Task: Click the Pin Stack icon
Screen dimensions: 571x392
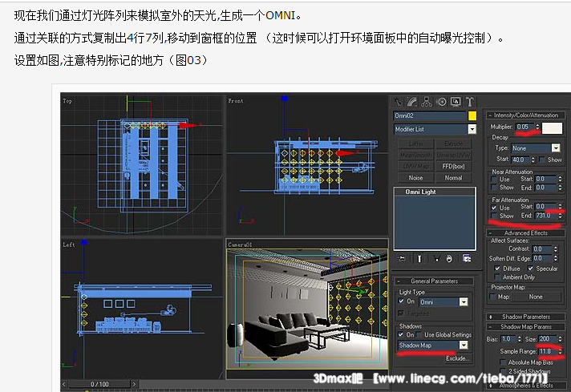Action: (402, 259)
